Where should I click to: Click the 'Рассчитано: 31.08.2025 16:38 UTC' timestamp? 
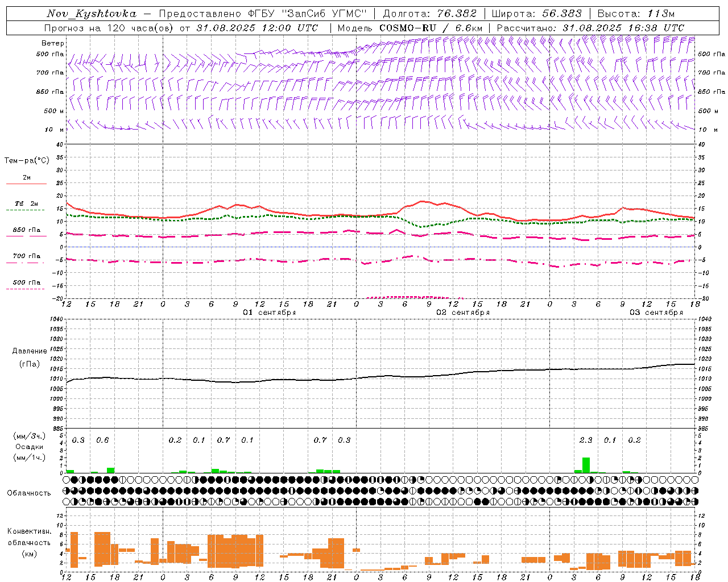(x=590, y=28)
